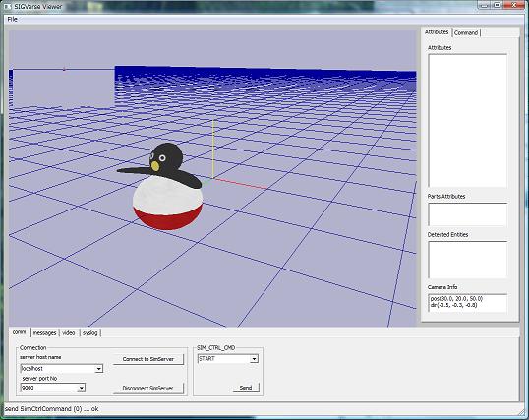The image size is (529, 420).
Task: Open the messages tab
Action: click(45, 332)
